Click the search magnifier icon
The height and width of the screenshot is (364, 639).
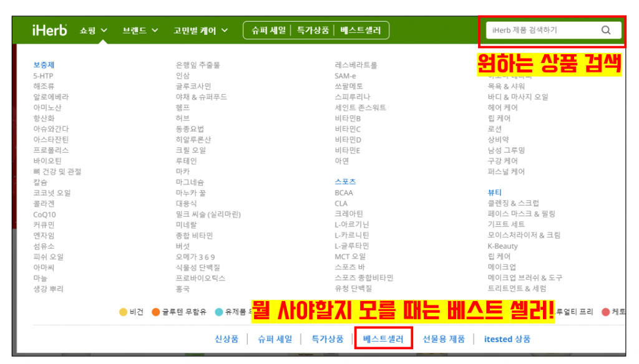point(606,30)
